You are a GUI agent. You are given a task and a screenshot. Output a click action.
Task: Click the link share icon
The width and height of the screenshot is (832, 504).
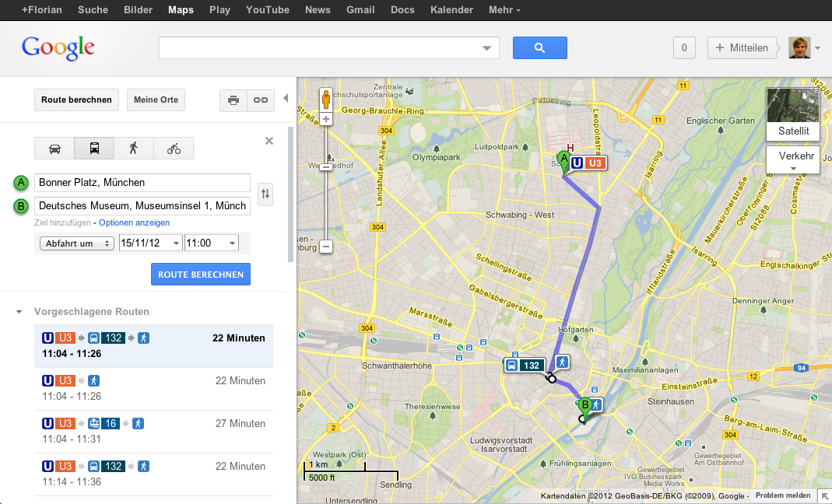pyautogui.click(x=261, y=100)
